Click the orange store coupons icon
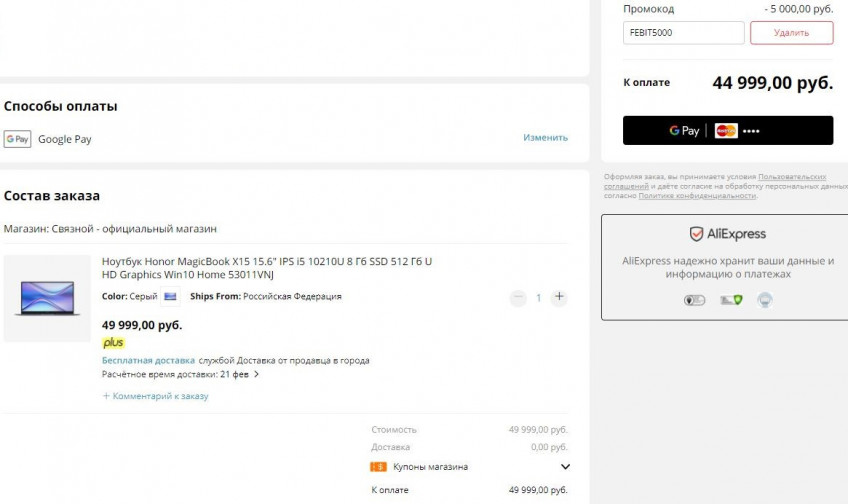This screenshot has width=848, height=504. 378,467
